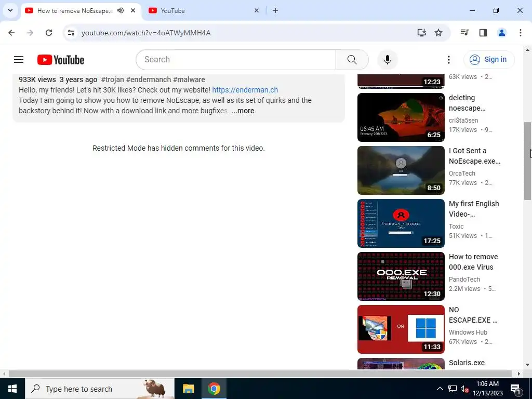Show hidden tray icons chevron
The image size is (532, 399).
(440, 389)
